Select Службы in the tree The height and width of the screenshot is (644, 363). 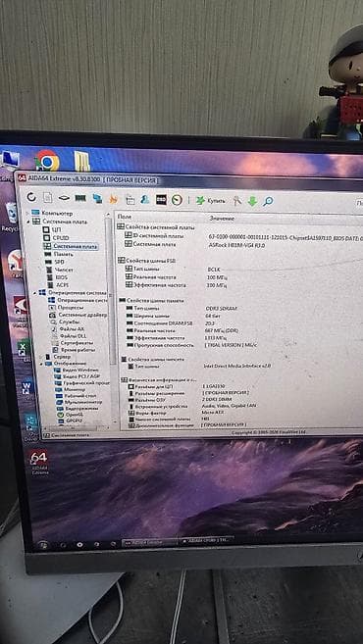[x=65, y=322]
